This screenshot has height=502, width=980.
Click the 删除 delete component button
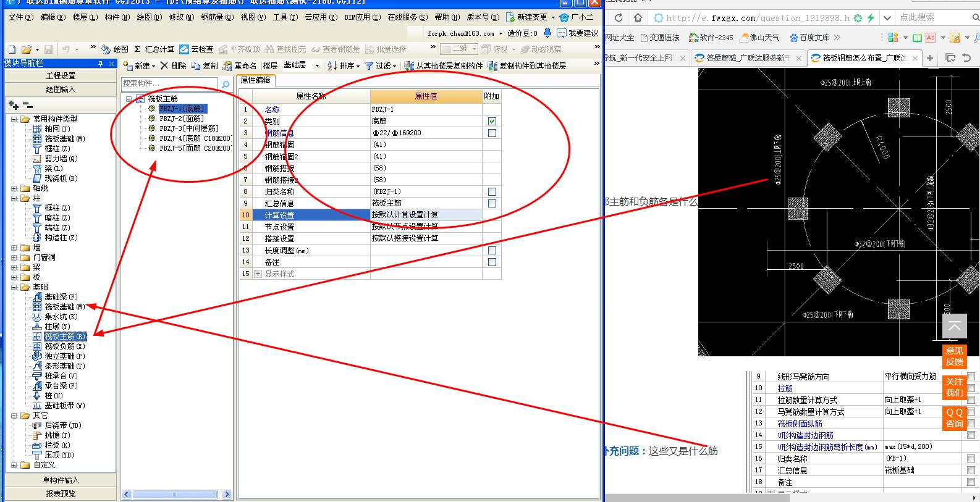[173, 65]
